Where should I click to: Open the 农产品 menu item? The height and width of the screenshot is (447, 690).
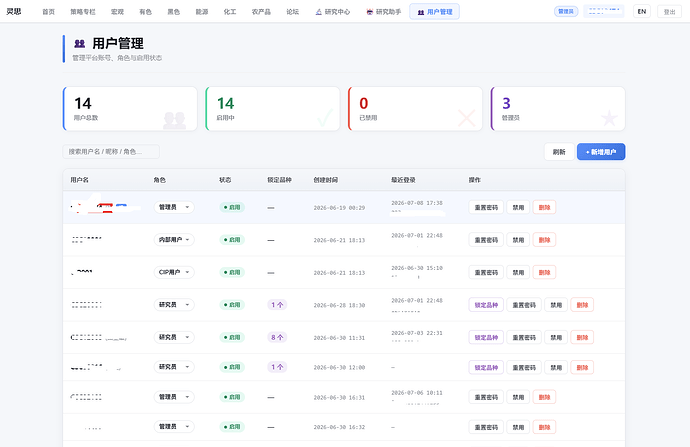click(261, 12)
